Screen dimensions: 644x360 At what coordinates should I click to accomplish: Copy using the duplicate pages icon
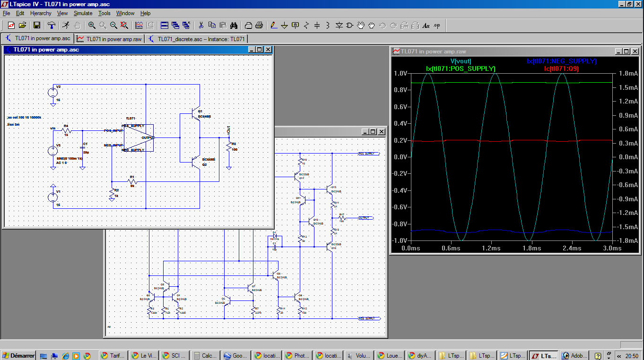(x=212, y=25)
